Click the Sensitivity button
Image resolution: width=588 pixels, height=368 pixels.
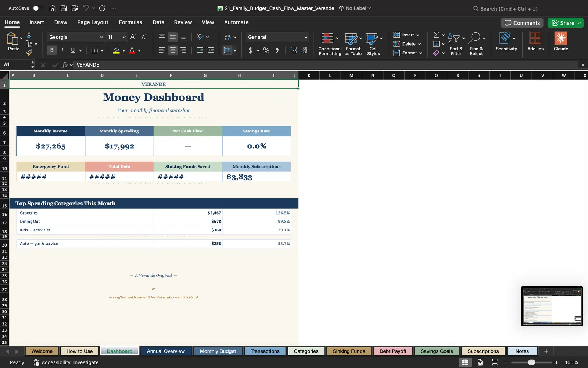tap(506, 41)
